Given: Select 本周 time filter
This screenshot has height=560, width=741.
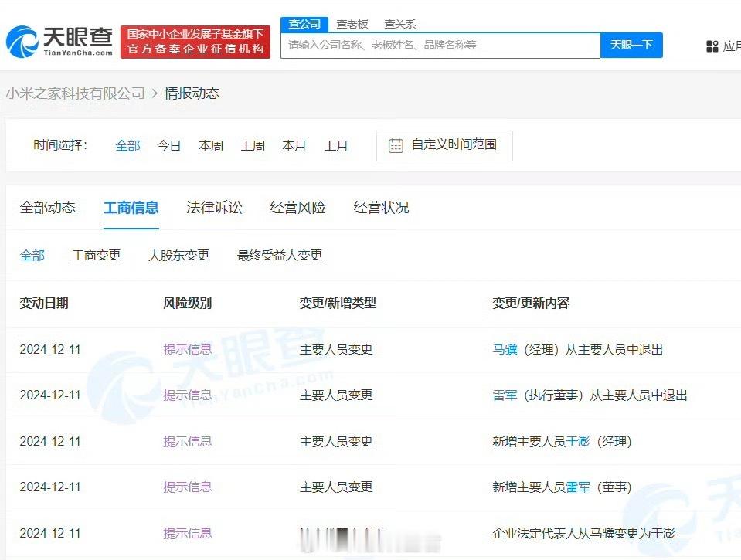Looking at the screenshot, I should pyautogui.click(x=211, y=145).
